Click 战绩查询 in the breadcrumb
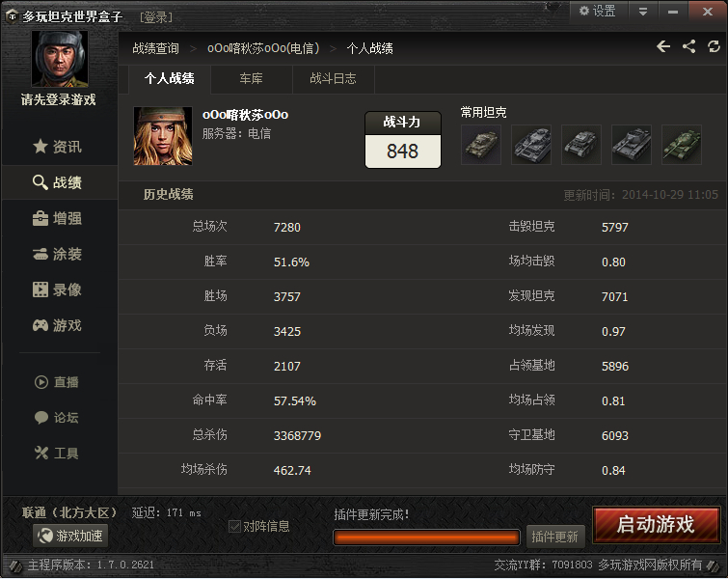Screen dimensions: 728x579 pyautogui.click(x=155, y=48)
